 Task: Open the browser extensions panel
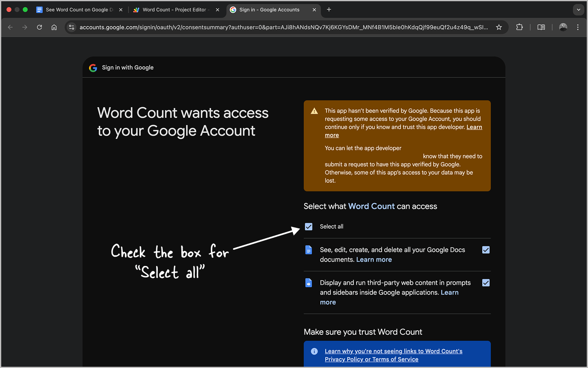point(520,27)
